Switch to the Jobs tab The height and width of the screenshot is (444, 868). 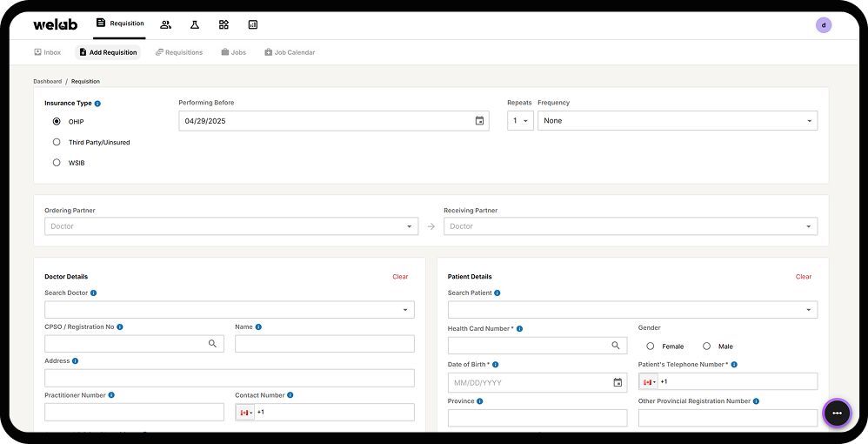pyautogui.click(x=234, y=52)
